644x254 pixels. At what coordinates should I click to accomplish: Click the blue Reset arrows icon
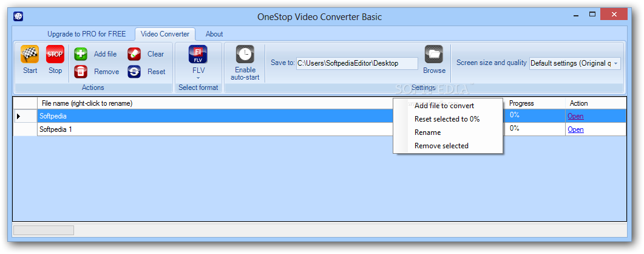(x=134, y=72)
